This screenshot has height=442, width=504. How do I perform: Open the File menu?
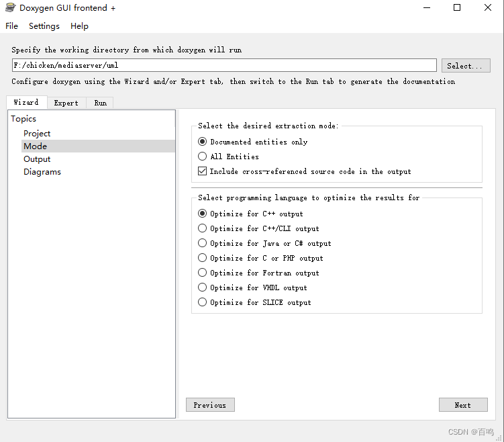click(12, 26)
